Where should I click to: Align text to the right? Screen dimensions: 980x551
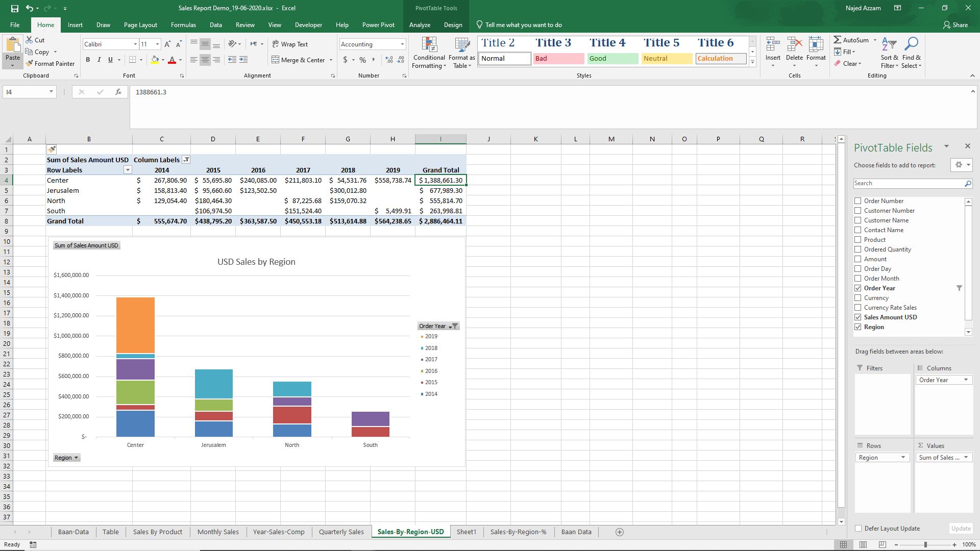pos(216,60)
